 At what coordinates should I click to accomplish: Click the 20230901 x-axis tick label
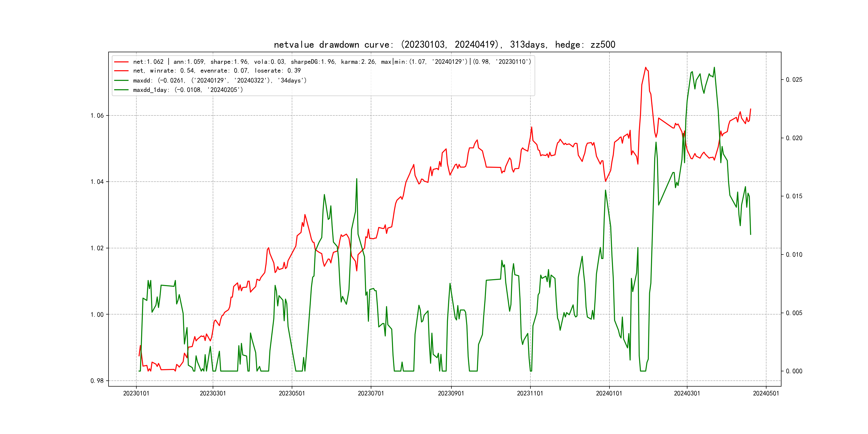(x=451, y=394)
